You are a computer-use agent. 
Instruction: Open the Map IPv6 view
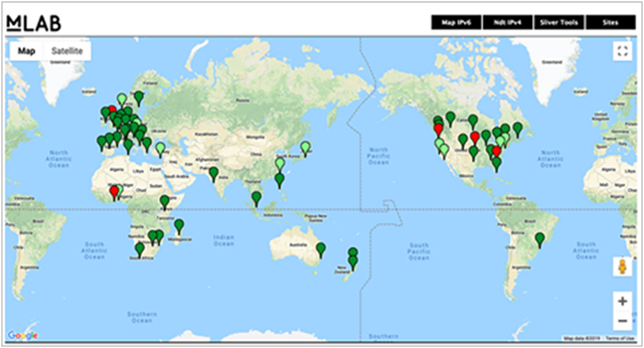click(x=456, y=22)
